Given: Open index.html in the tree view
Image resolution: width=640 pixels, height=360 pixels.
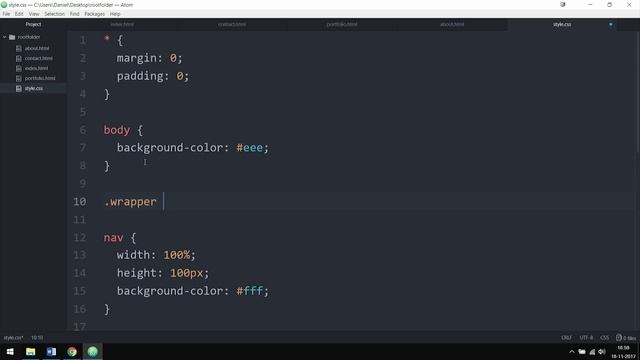Looking at the screenshot, I should click(x=36, y=68).
